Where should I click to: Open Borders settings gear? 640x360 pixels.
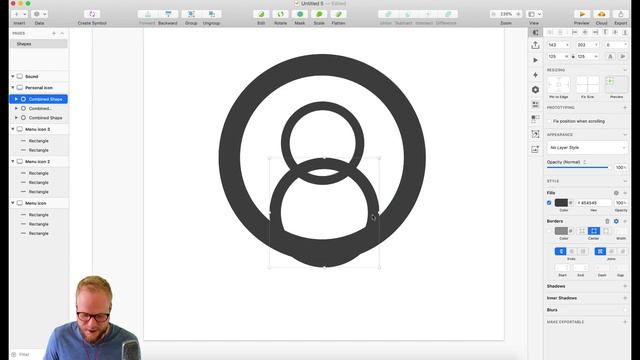(x=616, y=221)
